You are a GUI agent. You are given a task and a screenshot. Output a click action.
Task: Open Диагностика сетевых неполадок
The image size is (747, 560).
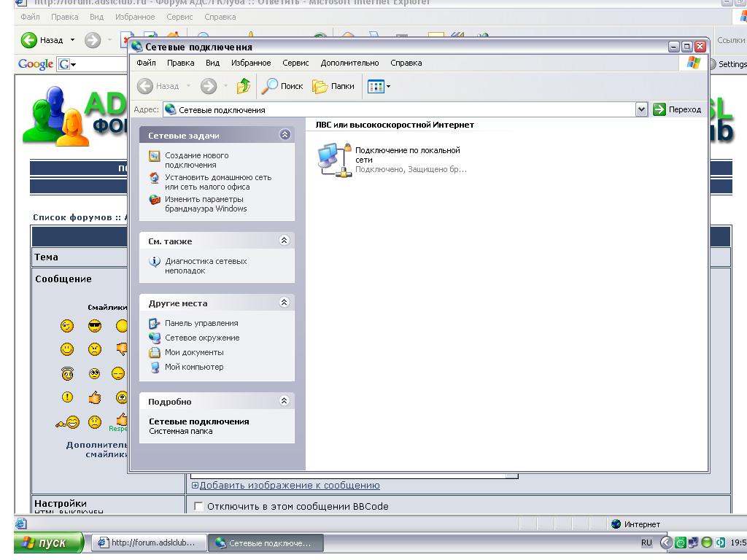pyautogui.click(x=205, y=265)
